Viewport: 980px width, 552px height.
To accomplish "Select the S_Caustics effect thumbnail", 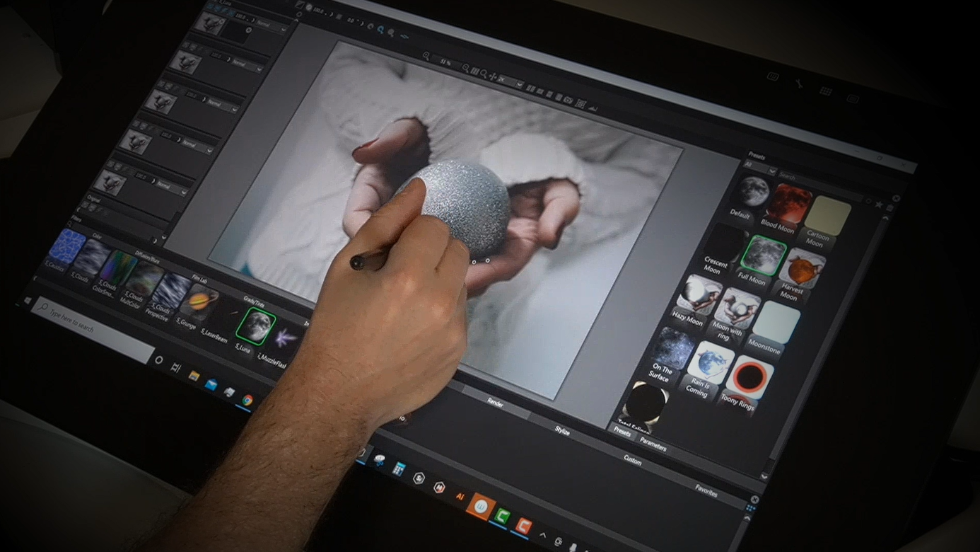I will point(66,248).
